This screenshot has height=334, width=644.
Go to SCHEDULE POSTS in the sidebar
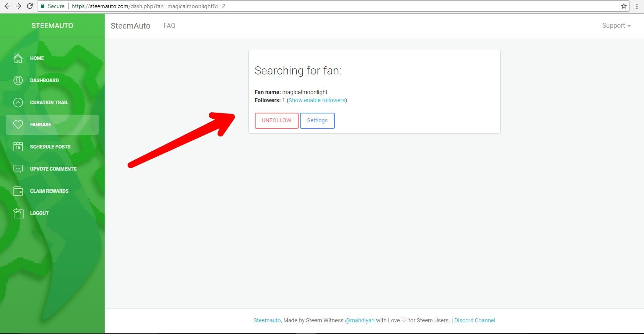[x=52, y=147]
